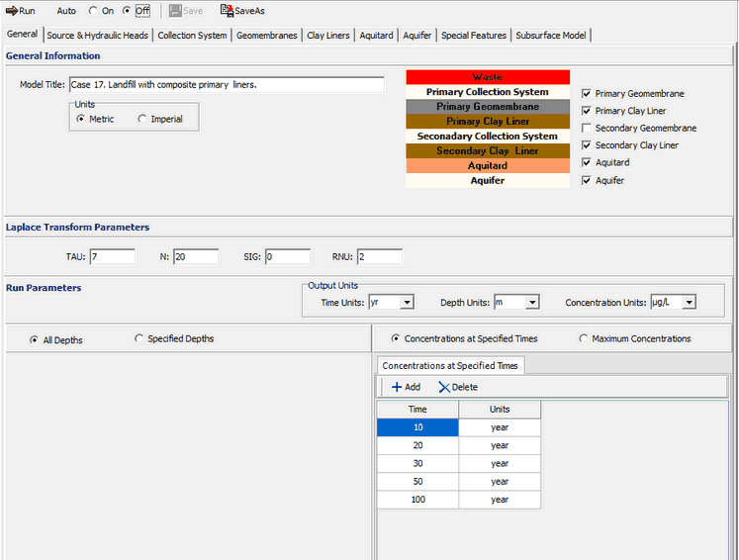Click the SaveAs disk icon
739x560 pixels.
tap(227, 11)
